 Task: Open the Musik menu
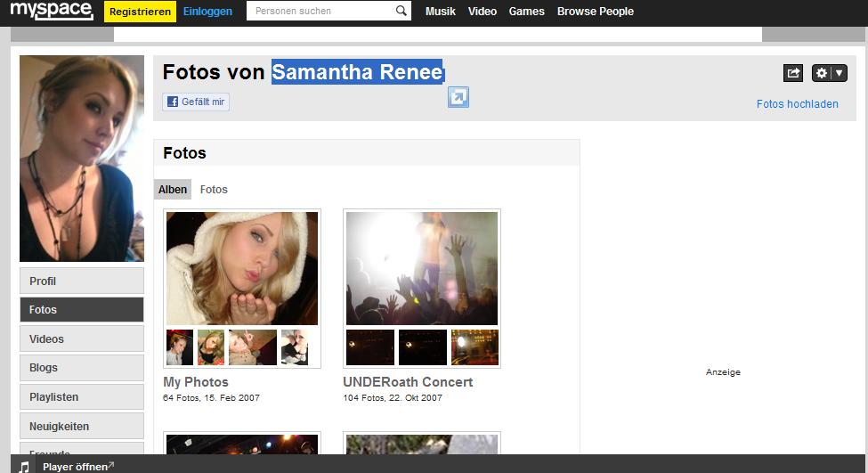click(441, 11)
